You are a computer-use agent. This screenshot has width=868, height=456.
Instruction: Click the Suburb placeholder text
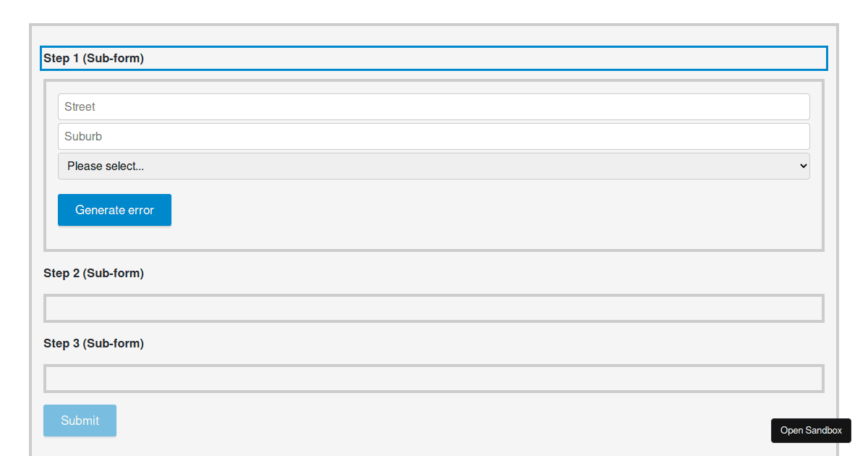click(82, 136)
